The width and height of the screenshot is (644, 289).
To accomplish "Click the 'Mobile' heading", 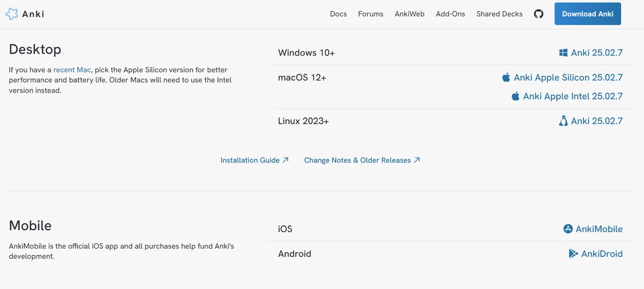I will tap(30, 225).
